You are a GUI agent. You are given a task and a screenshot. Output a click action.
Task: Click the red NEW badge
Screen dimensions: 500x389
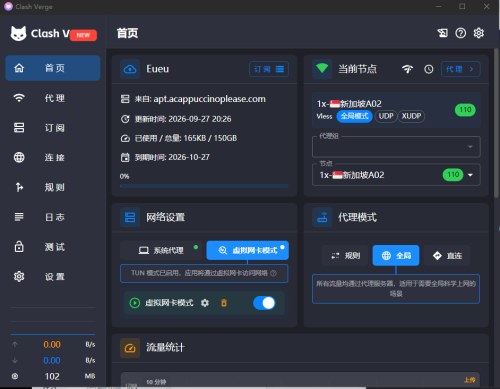pyautogui.click(x=83, y=35)
